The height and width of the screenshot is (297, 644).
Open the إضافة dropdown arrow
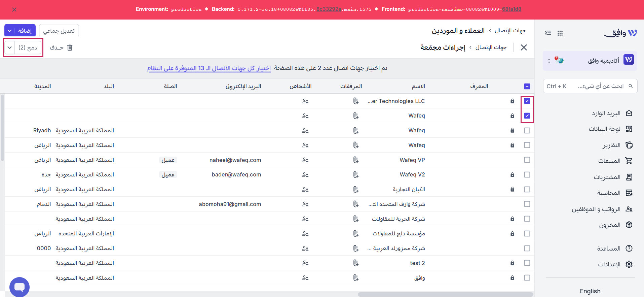[9, 31]
